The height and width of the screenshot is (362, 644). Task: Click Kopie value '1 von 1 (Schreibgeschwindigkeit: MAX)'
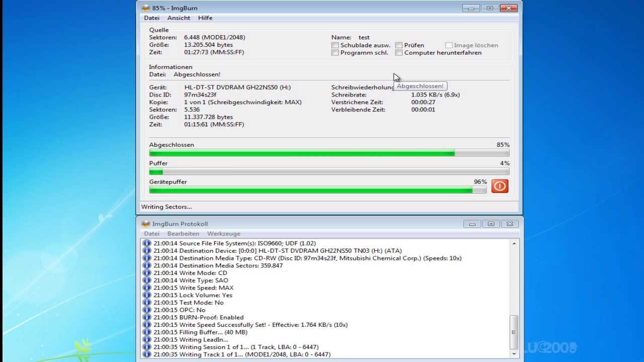click(x=243, y=102)
